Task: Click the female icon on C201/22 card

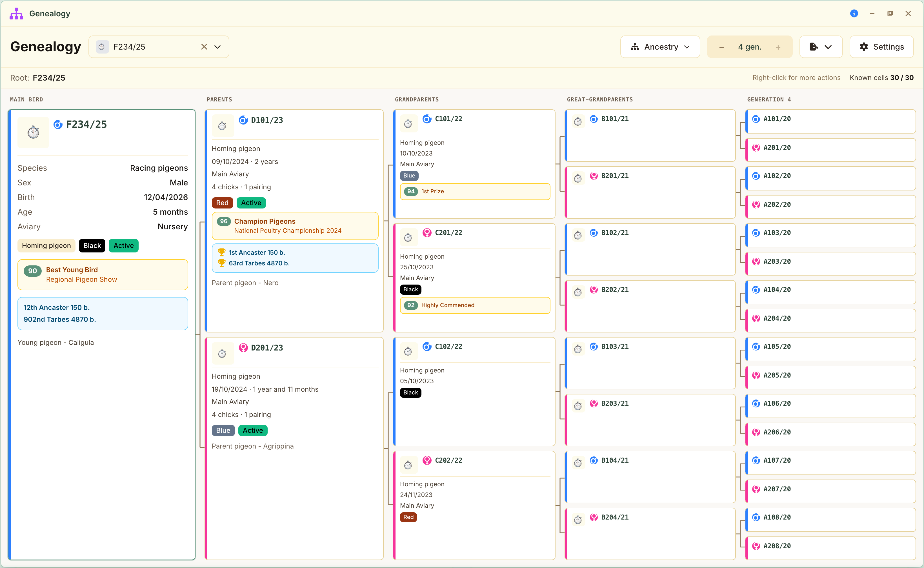Action: pos(427,232)
